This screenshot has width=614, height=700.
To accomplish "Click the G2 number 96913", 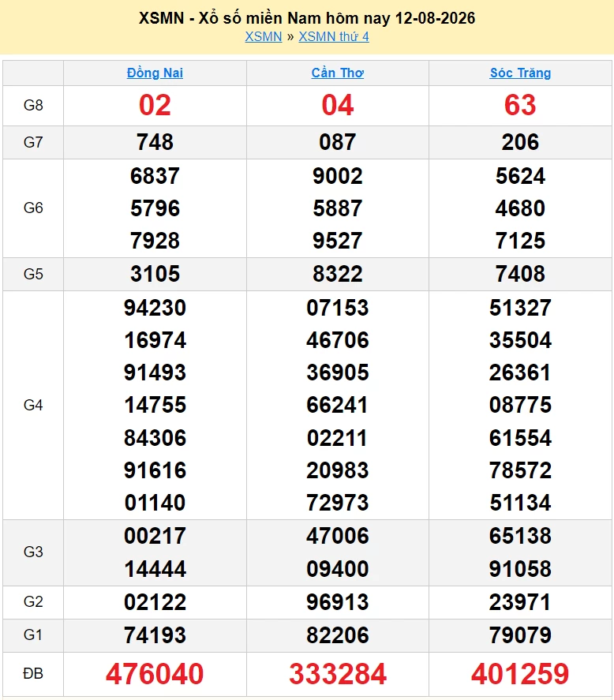I will pyautogui.click(x=338, y=602).
